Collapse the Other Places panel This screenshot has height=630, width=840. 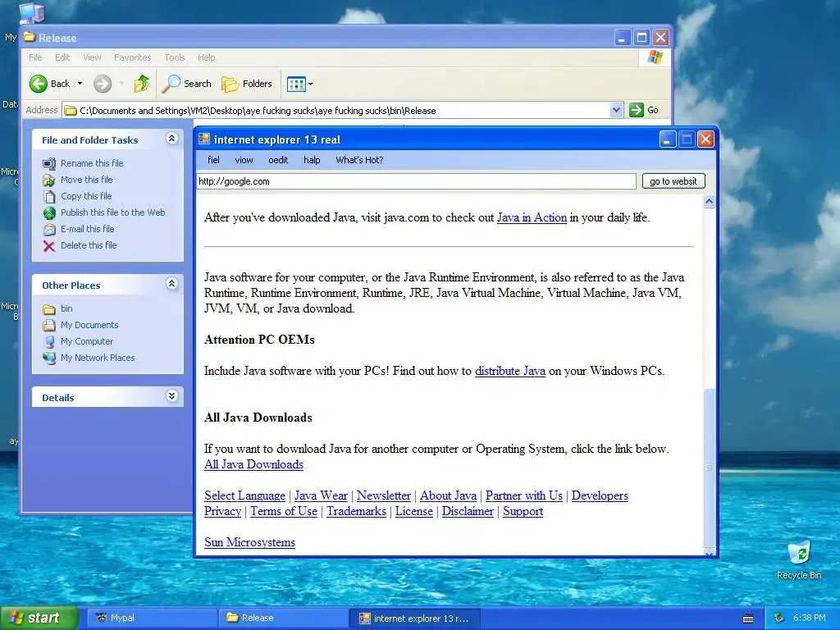pos(171,284)
